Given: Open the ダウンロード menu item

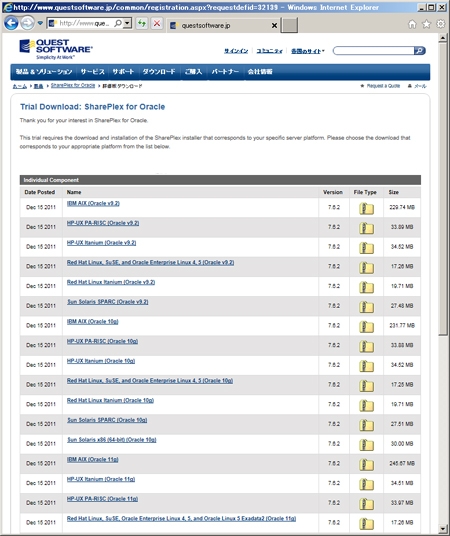Looking at the screenshot, I should pos(159,72).
